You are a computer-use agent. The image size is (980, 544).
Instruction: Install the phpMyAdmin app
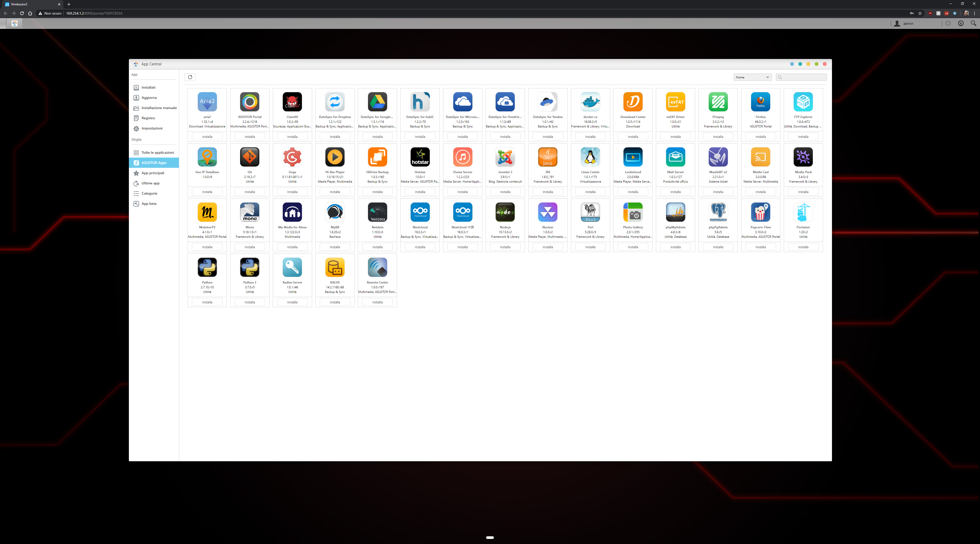click(x=676, y=247)
